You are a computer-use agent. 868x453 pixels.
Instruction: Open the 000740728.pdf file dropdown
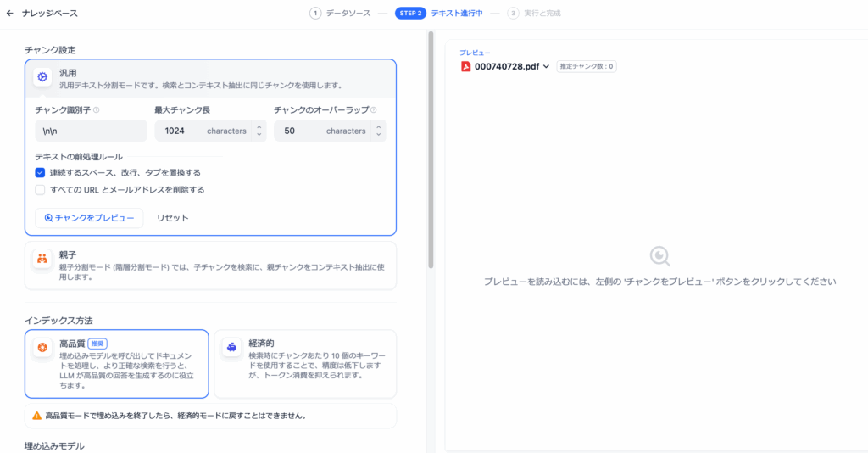(546, 66)
